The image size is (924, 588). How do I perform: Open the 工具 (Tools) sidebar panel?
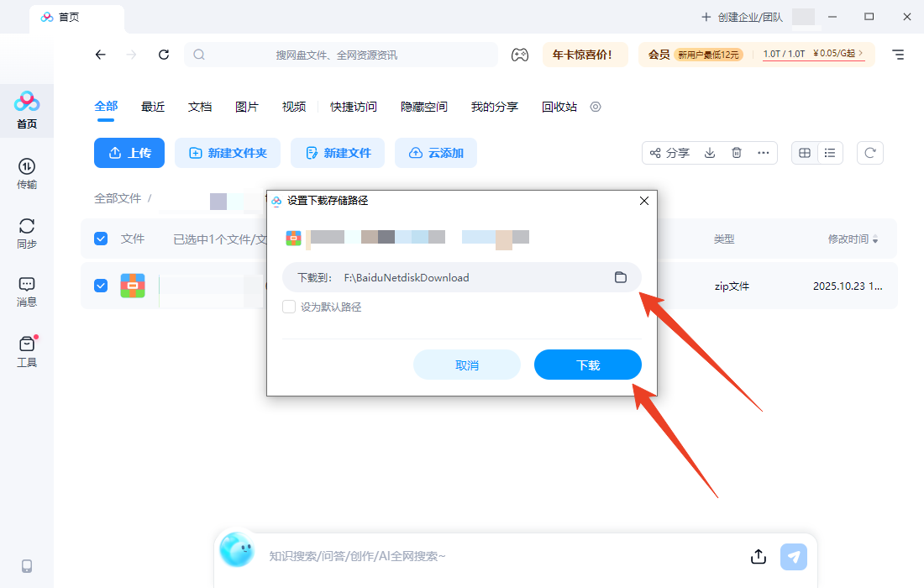pyautogui.click(x=26, y=351)
